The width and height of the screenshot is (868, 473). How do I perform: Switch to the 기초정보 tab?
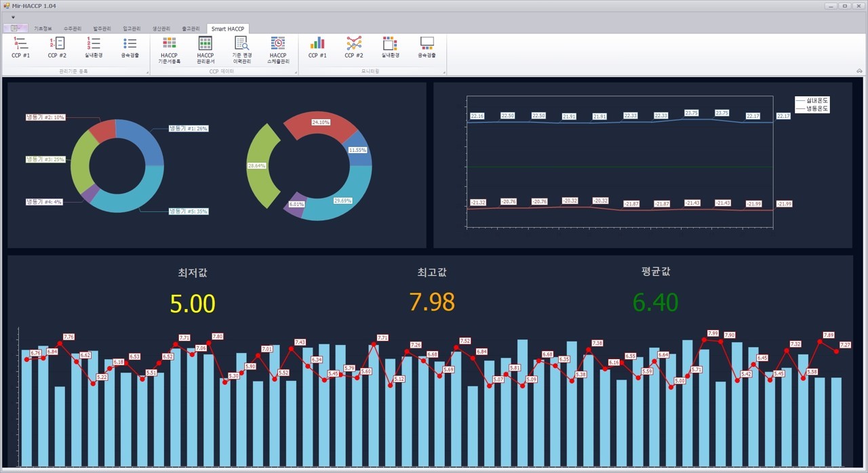click(x=43, y=28)
